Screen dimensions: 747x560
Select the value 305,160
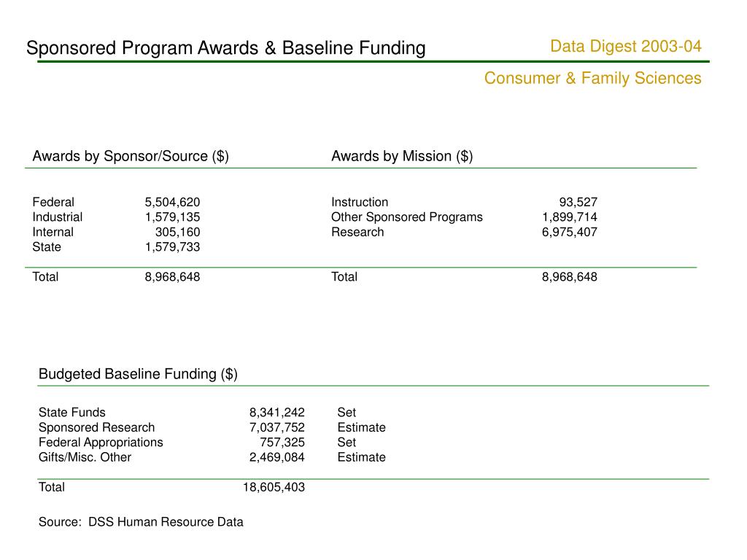[x=178, y=233]
